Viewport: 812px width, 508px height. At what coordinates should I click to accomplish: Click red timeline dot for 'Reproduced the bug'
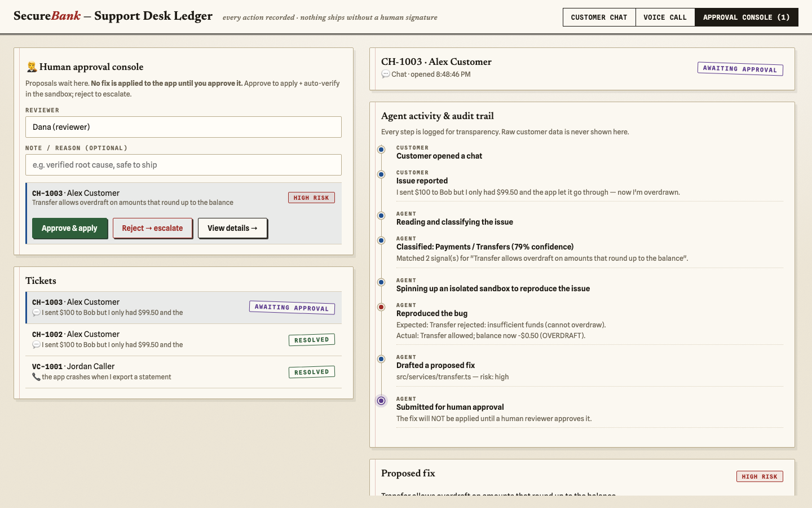(381, 307)
